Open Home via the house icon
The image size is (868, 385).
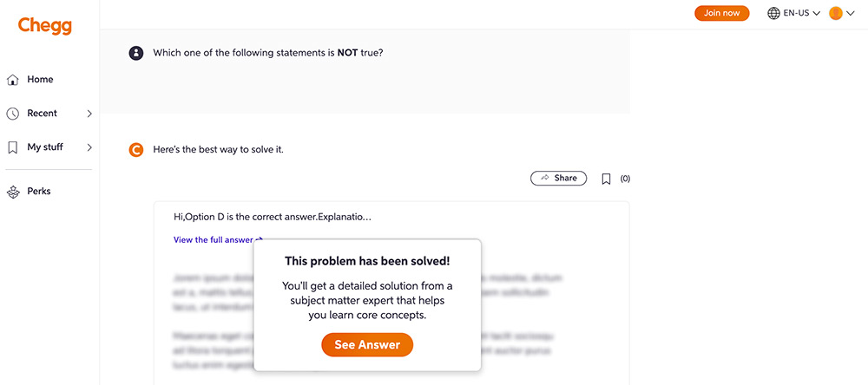pyautogui.click(x=13, y=80)
